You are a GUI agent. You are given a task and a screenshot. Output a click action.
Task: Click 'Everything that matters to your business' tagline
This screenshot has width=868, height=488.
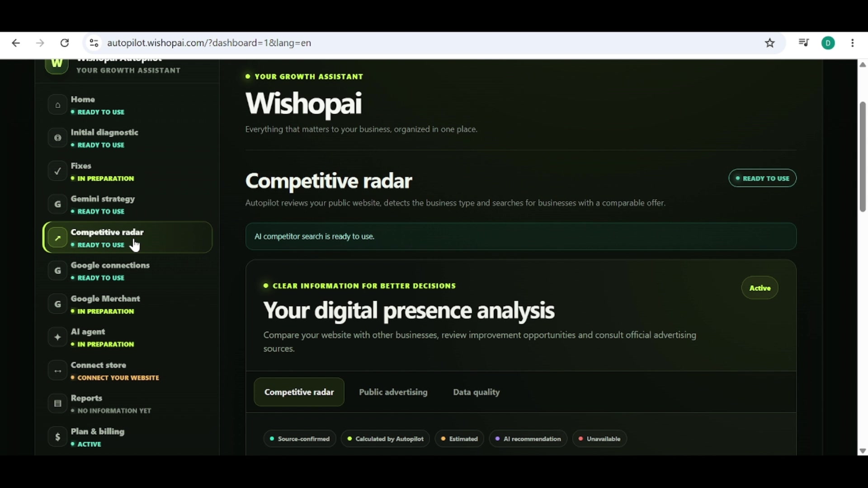point(361,129)
